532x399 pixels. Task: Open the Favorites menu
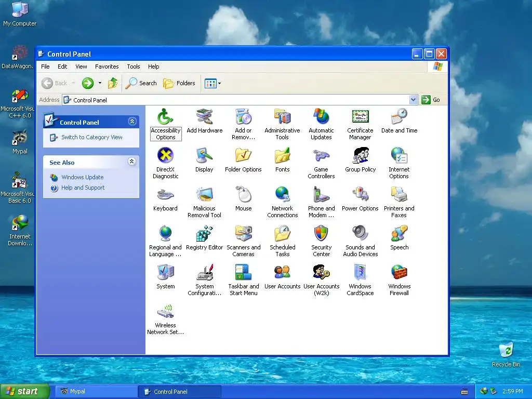pyautogui.click(x=107, y=66)
